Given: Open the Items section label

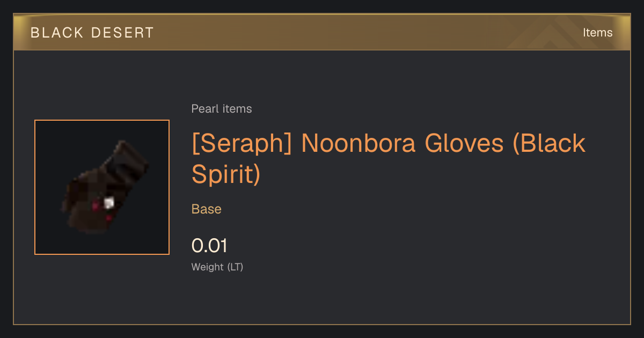Looking at the screenshot, I should 597,33.
